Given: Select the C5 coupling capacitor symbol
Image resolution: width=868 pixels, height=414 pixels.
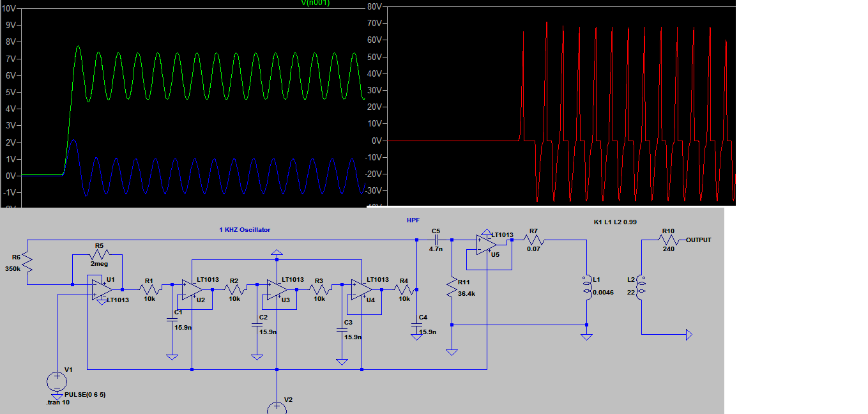Looking at the screenshot, I should (x=436, y=240).
